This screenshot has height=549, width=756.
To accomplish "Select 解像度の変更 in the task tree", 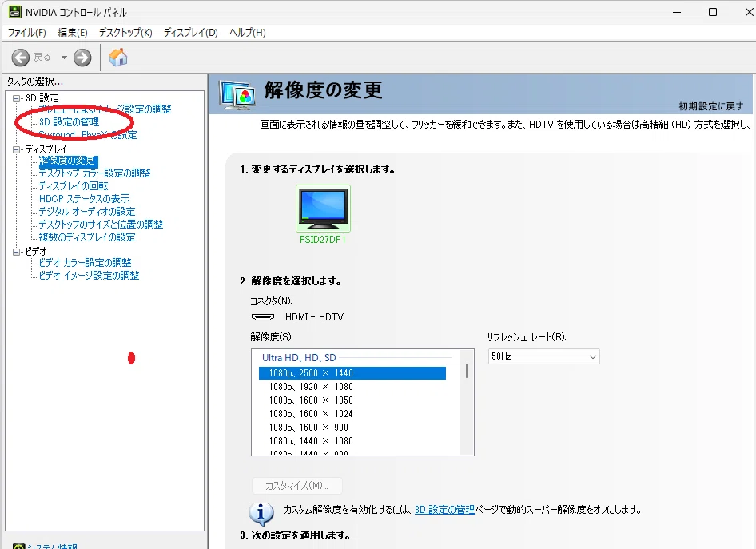I will click(x=67, y=161).
